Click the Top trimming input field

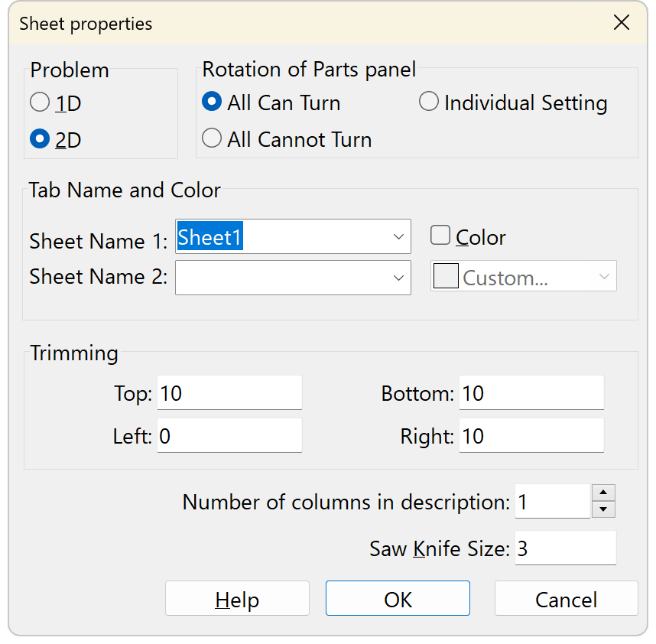coord(229,393)
